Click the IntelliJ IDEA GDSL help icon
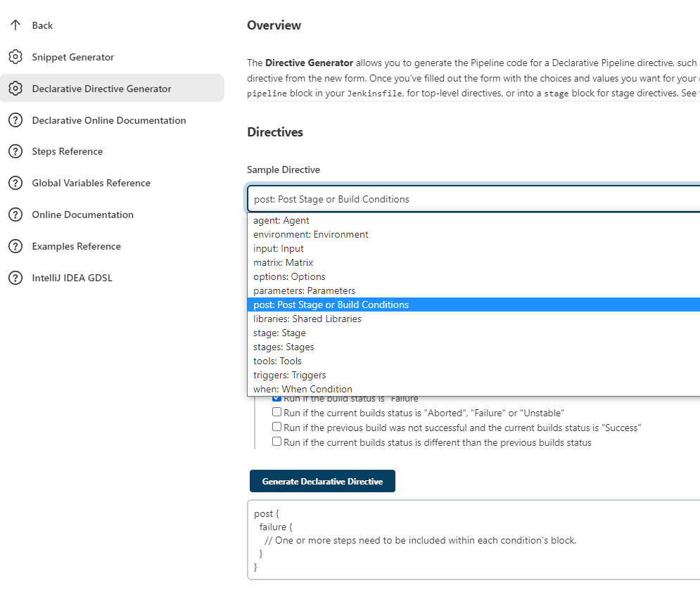 pyautogui.click(x=15, y=278)
